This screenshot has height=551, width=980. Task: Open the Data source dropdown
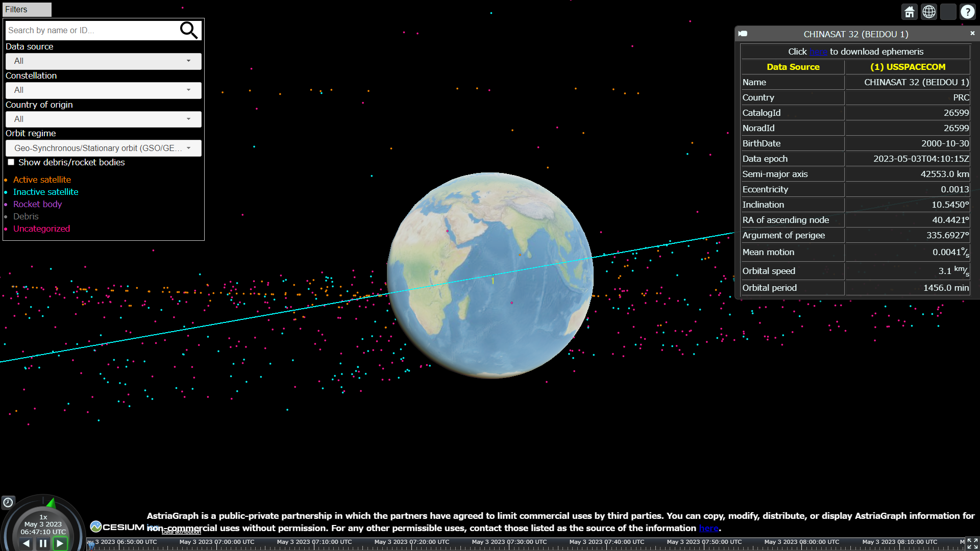point(104,61)
